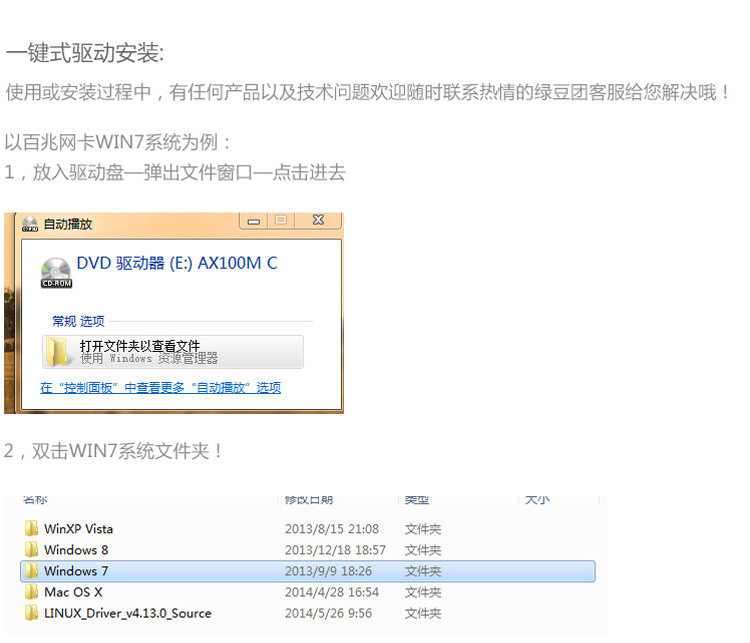Click the folder icon beside 打开文件夹以查看文件
The image size is (750, 643).
click(58, 352)
